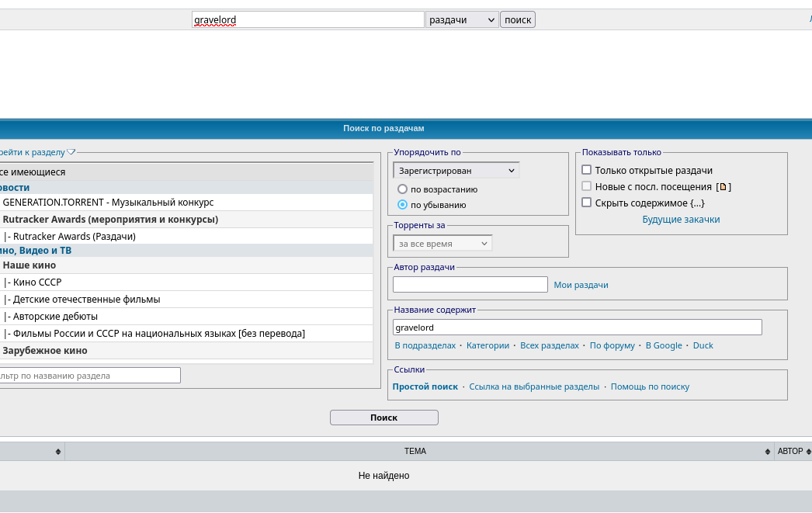Check 'Скрыть содержимое {...}' option

tap(586, 203)
